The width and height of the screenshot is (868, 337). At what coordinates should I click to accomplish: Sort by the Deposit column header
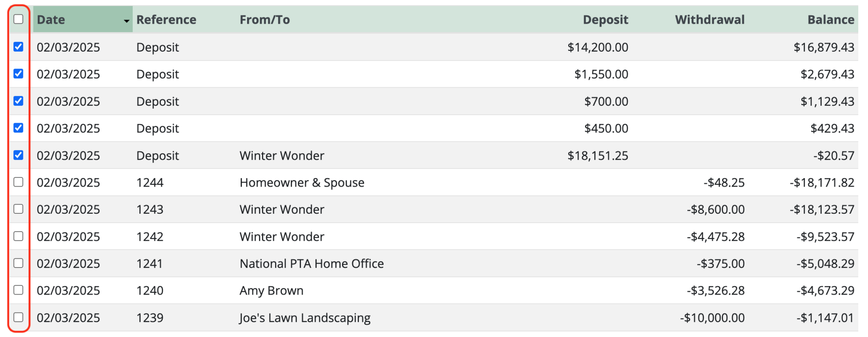tap(605, 19)
